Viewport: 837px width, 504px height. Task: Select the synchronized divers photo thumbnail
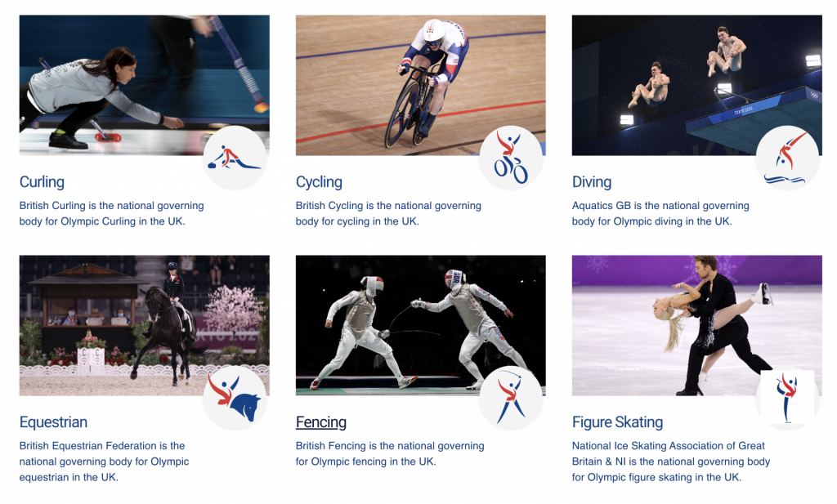coord(697,85)
